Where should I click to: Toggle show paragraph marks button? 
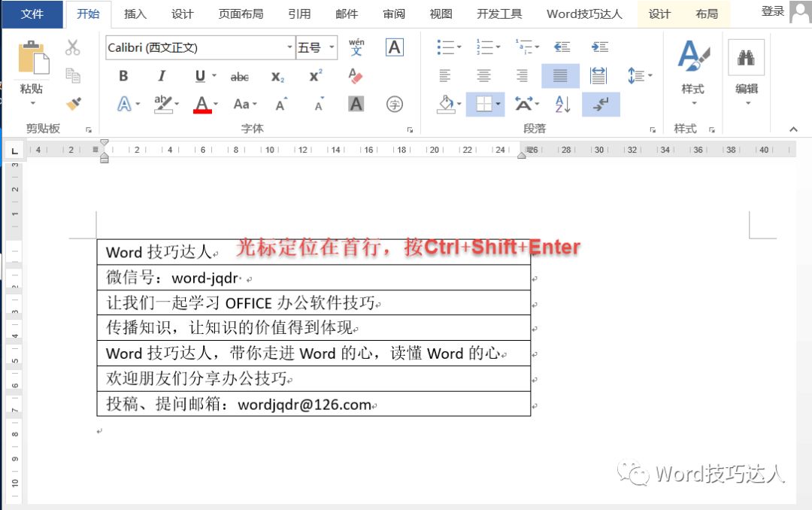(x=601, y=104)
